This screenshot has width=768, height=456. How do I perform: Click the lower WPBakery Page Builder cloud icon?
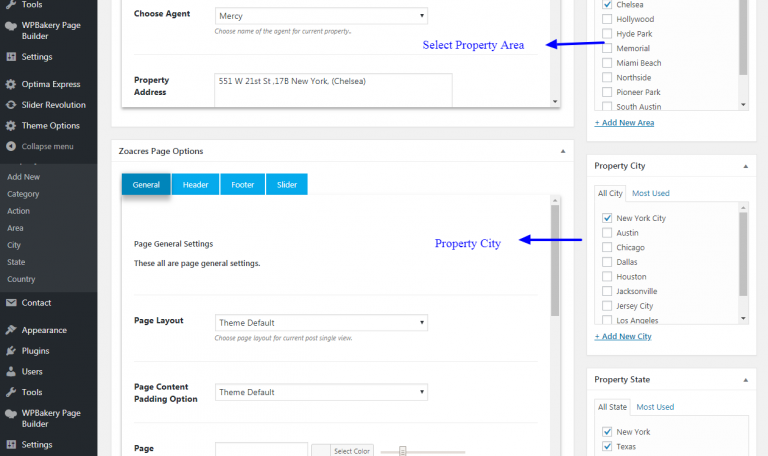11,413
